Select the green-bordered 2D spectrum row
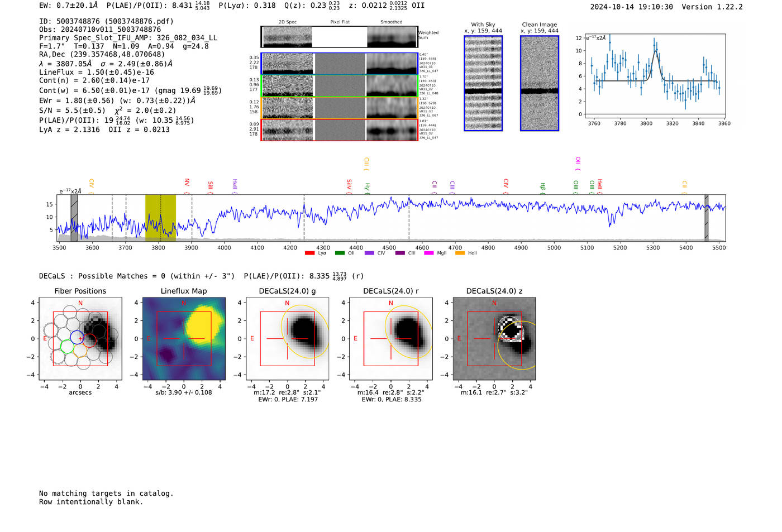782x532 pixels. 340,86
